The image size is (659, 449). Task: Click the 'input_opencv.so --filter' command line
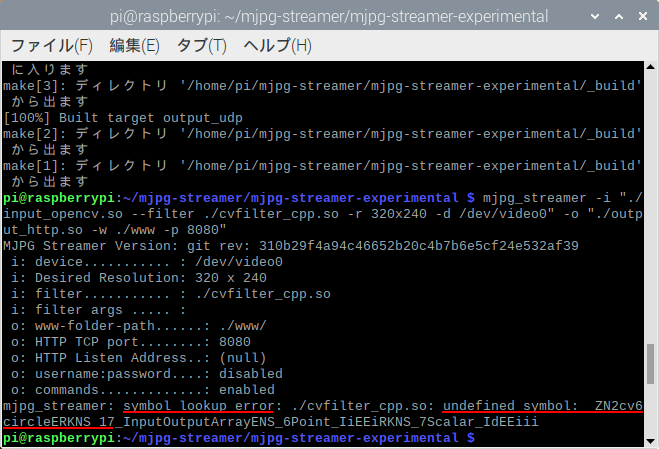[323, 214]
